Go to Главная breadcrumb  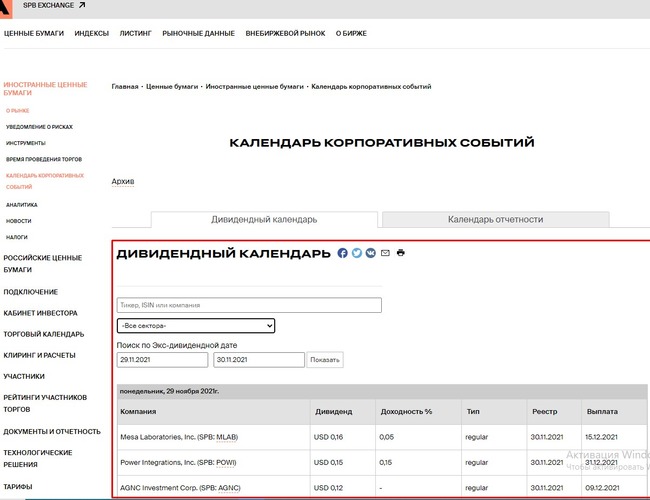pyautogui.click(x=125, y=87)
